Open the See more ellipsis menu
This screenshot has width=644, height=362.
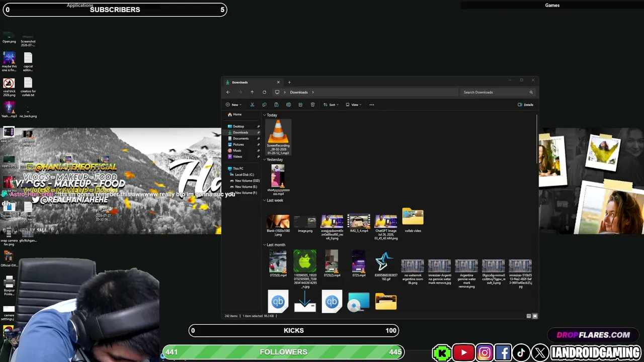click(x=372, y=105)
